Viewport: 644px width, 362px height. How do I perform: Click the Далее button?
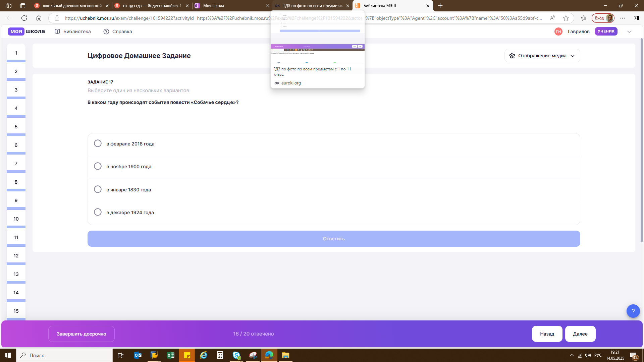click(580, 334)
